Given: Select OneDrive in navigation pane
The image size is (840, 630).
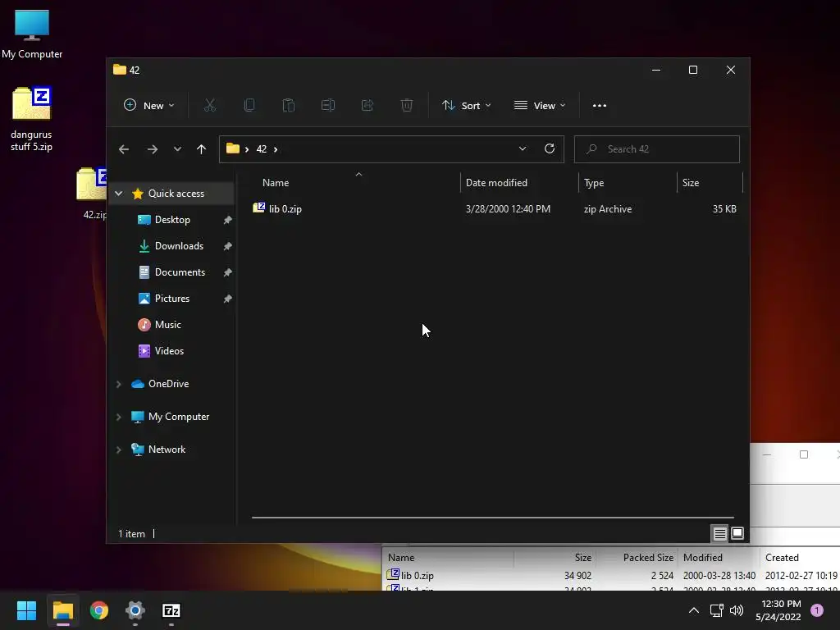Looking at the screenshot, I should [168, 384].
